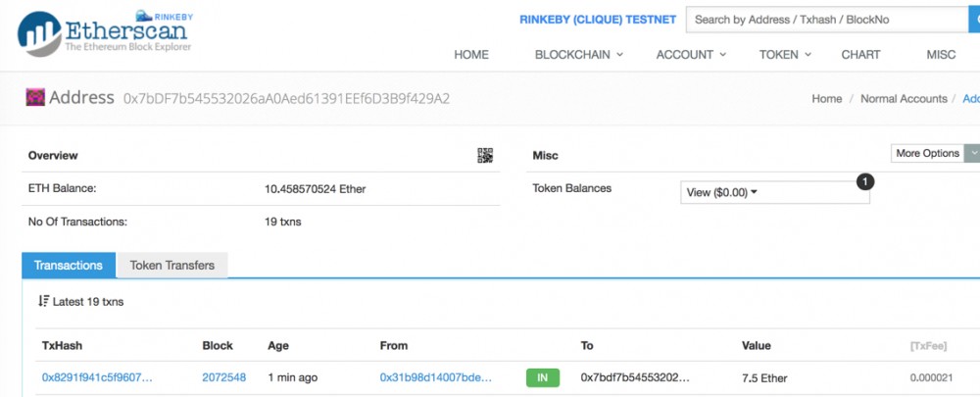Click the token count badge showing 1
This screenshot has width=980, height=397.
[865, 181]
